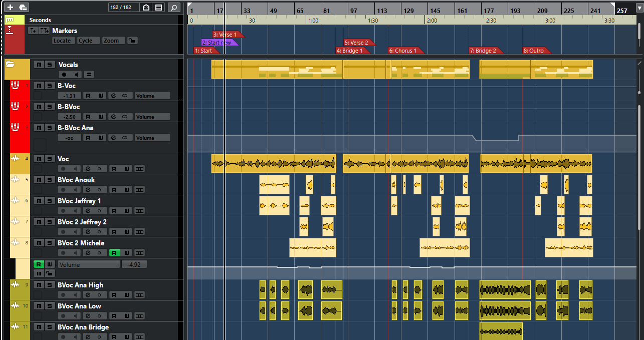Solo the BVoc Ana High track
This screenshot has height=340, width=644.
click(x=49, y=285)
